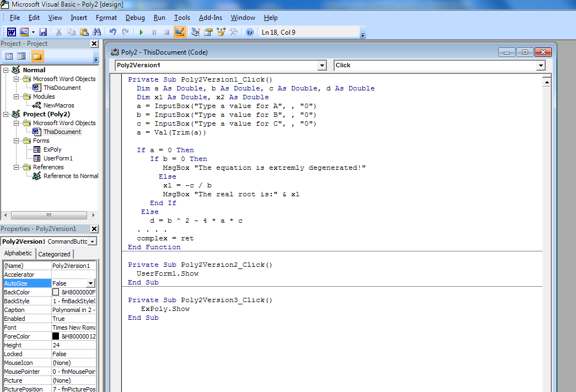576x392 pixels.
Task: Click the Height property row
Action: pyautogui.click(x=50, y=345)
